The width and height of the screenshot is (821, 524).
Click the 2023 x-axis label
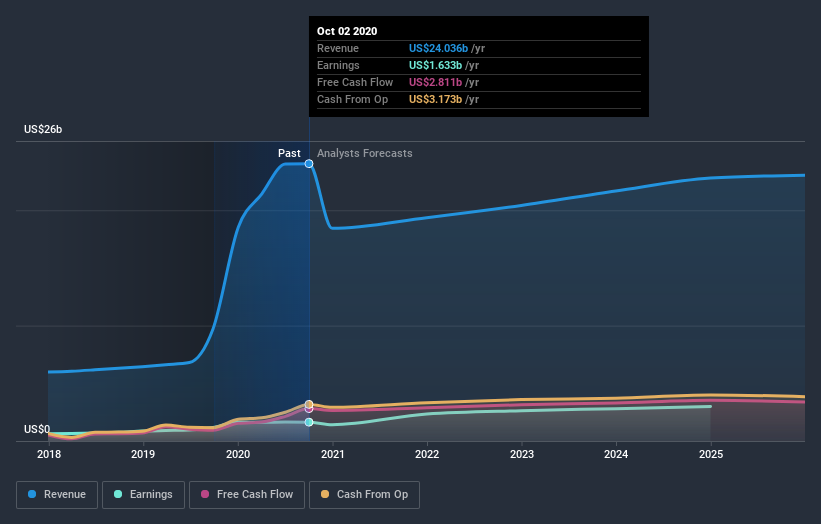tap(522, 454)
